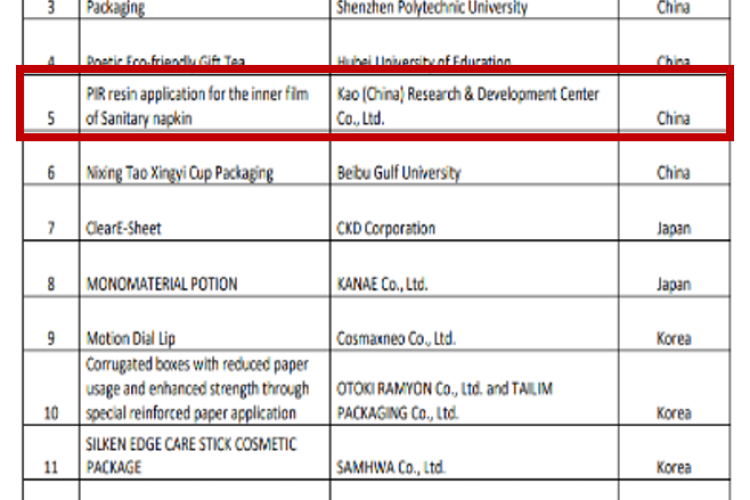Click 'Corrugated boxes with reduced paper' entry
750x500 pixels.
(205, 388)
